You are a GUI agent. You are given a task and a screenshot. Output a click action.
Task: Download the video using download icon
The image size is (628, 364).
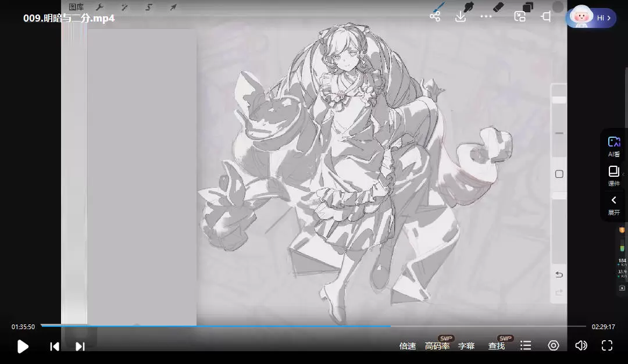pyautogui.click(x=461, y=16)
